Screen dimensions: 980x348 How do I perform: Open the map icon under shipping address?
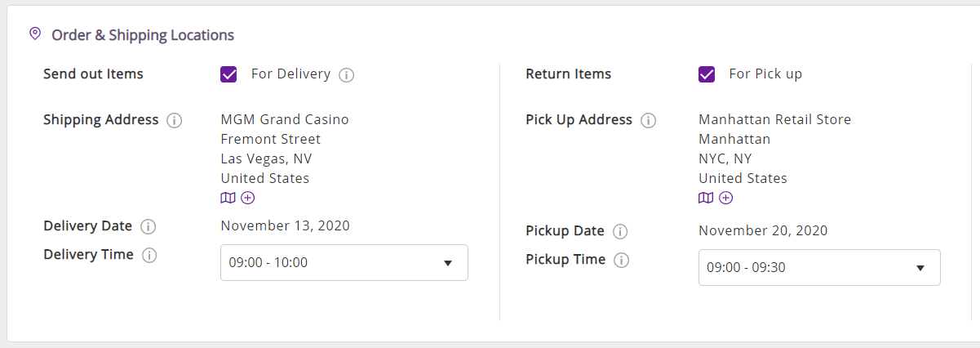coord(228,198)
